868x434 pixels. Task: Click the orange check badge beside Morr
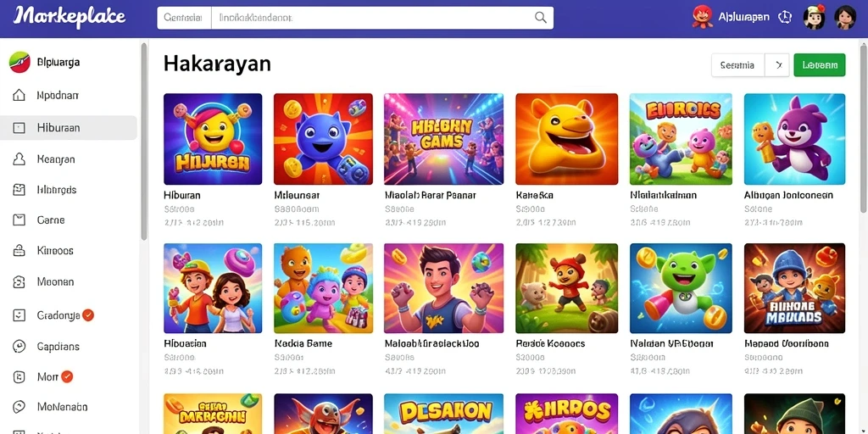coord(67,376)
